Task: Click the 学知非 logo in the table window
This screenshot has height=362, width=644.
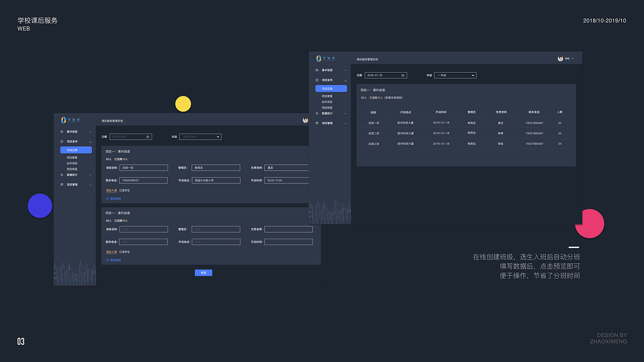Action: click(x=326, y=59)
